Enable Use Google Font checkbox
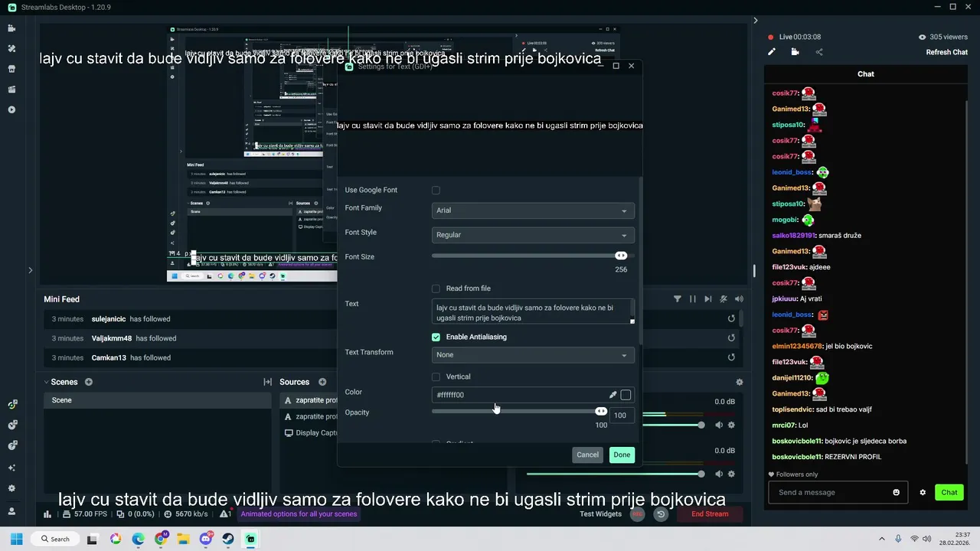Image resolution: width=980 pixels, height=551 pixels. point(436,190)
